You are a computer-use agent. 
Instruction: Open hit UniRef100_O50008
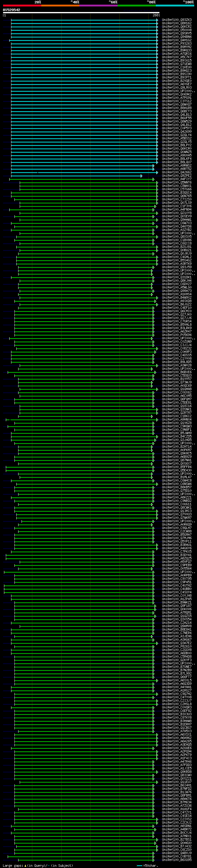pyautogui.click(x=177, y=30)
